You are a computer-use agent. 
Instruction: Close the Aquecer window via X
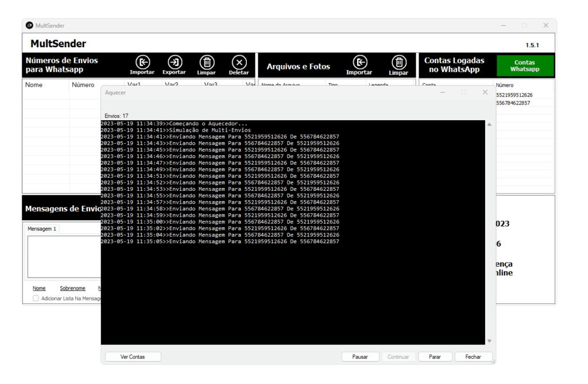[485, 93]
